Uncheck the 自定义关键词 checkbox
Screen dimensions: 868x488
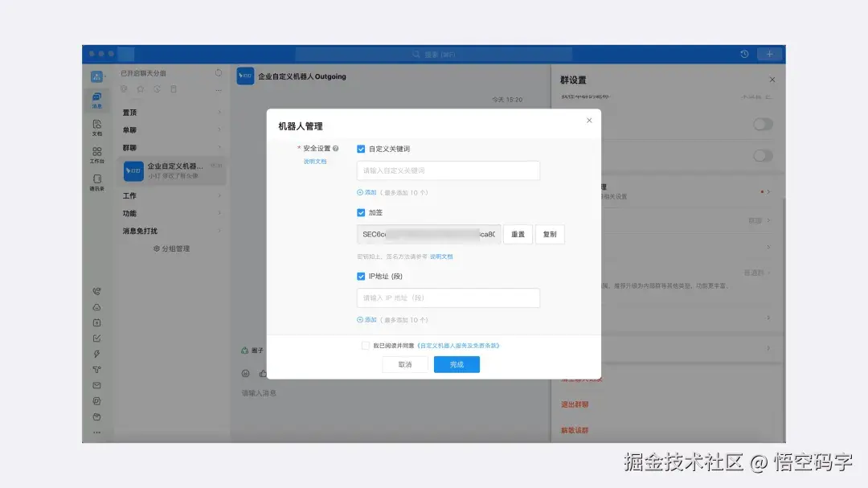(x=361, y=149)
